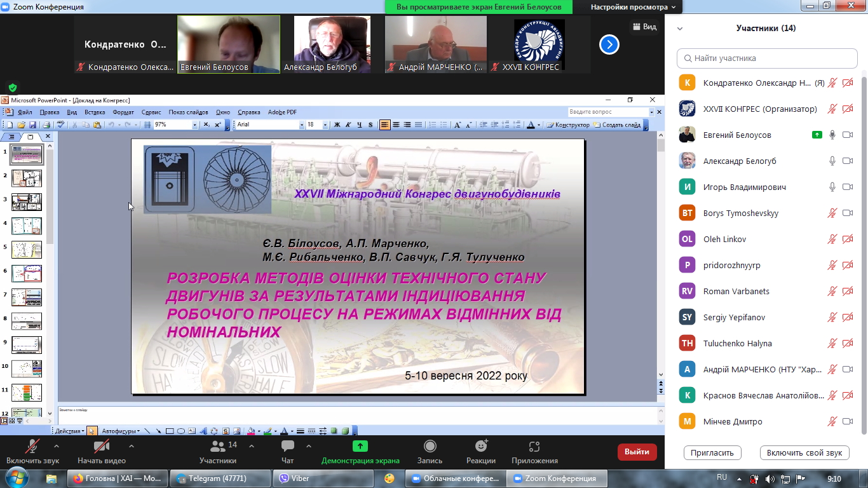Open the Вид view layout menu
Screen dimensions: 868x488
(644, 27)
